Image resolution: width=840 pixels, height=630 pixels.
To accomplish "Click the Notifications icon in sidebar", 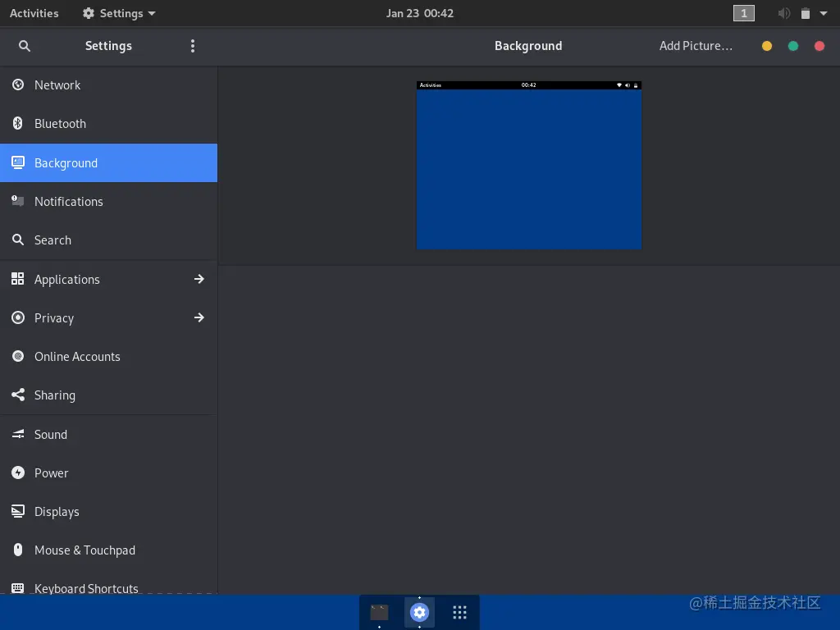I will pyautogui.click(x=18, y=201).
